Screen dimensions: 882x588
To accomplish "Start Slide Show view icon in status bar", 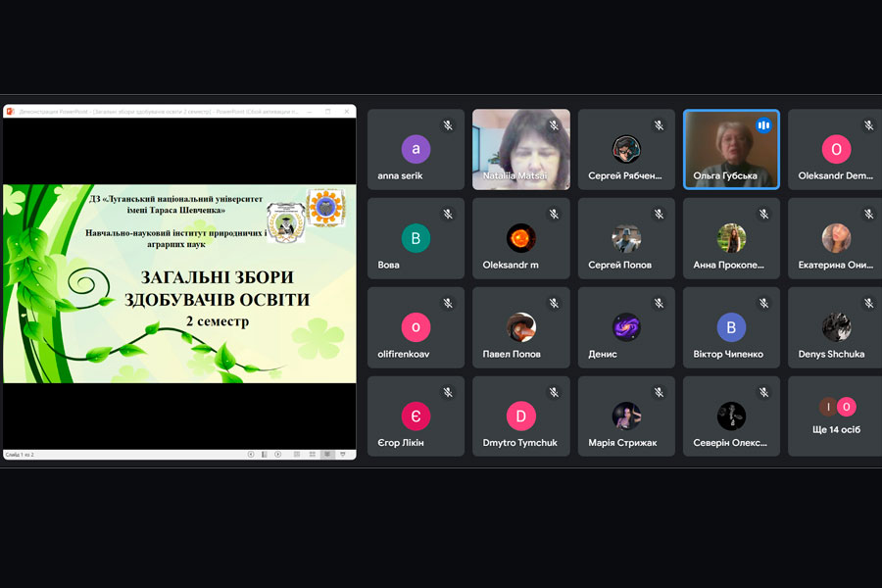I will click(343, 454).
